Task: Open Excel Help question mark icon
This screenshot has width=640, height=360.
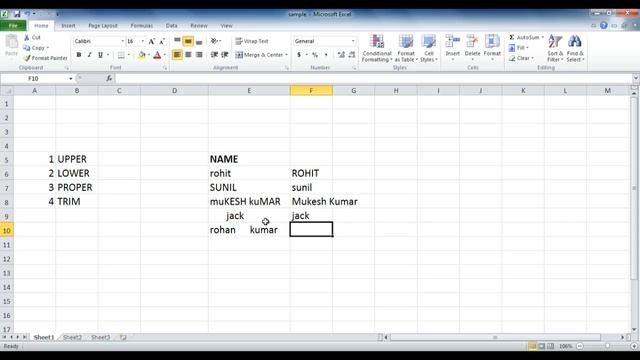Action: (x=604, y=25)
